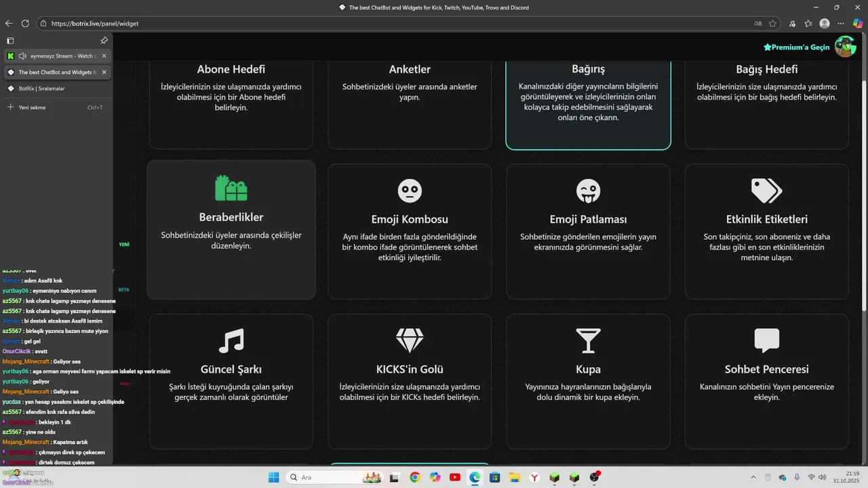Viewport: 868px width, 488px height.
Task: Click the cocktail glass icon of Kupa
Action: point(588,341)
